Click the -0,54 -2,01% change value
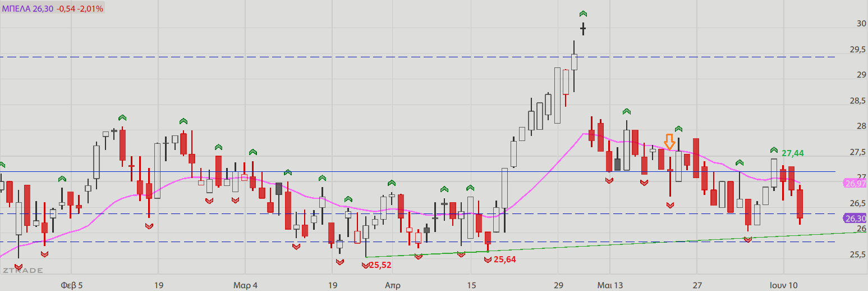The image size is (868, 291). (x=80, y=9)
